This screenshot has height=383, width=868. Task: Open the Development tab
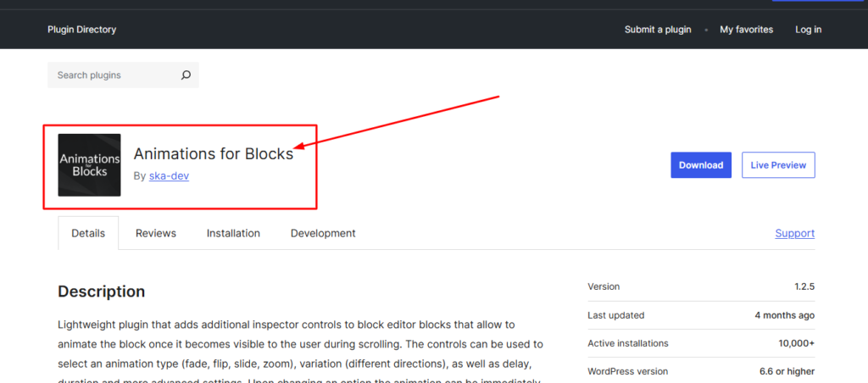[323, 233]
